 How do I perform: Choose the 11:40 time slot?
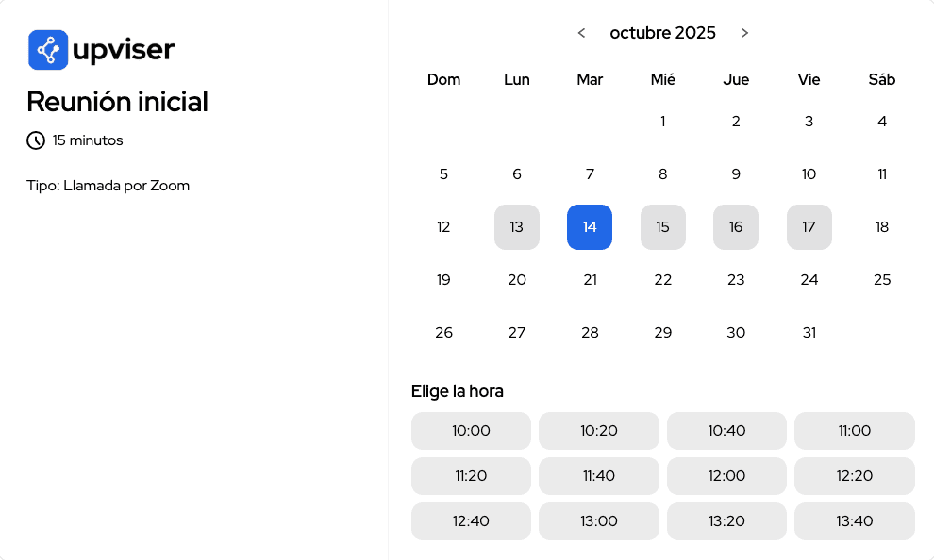(598, 475)
